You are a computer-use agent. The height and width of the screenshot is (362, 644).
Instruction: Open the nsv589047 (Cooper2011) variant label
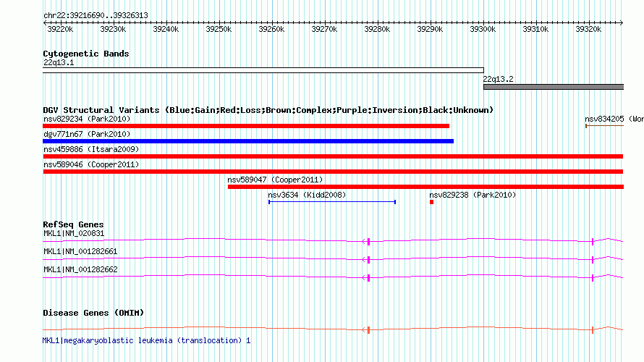click(275, 180)
